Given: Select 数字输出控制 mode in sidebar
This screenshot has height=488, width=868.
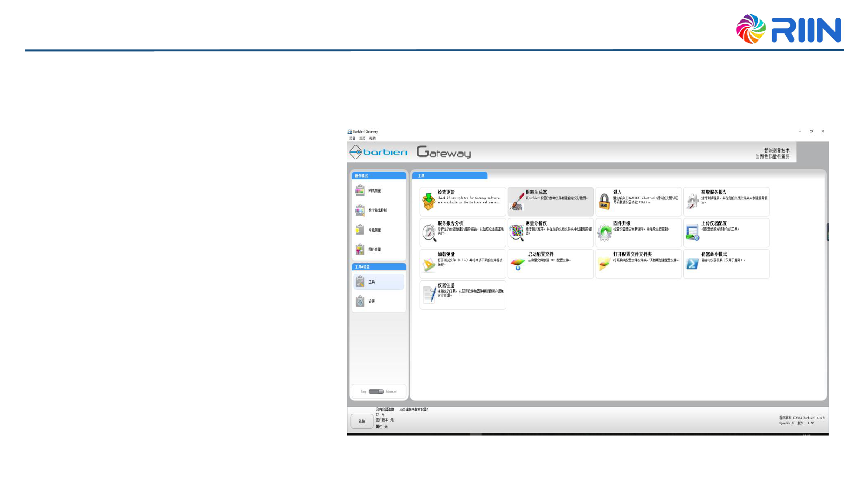Looking at the screenshot, I should (x=377, y=210).
